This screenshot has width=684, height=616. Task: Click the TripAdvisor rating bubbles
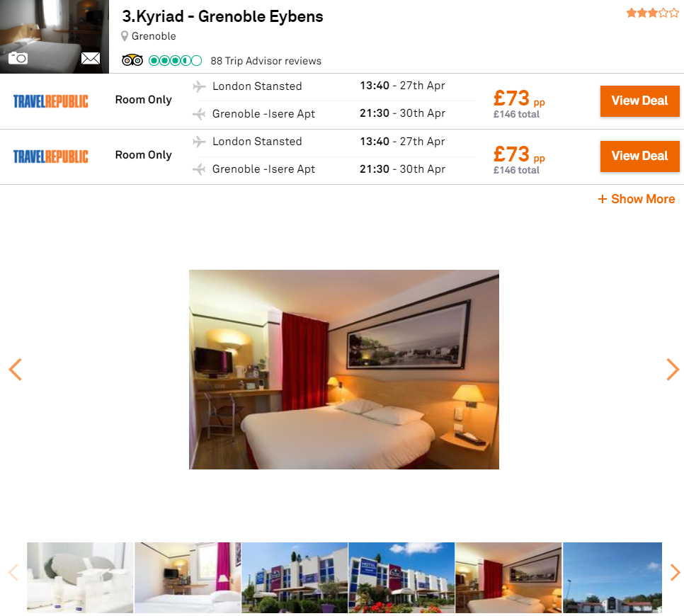[x=175, y=61]
